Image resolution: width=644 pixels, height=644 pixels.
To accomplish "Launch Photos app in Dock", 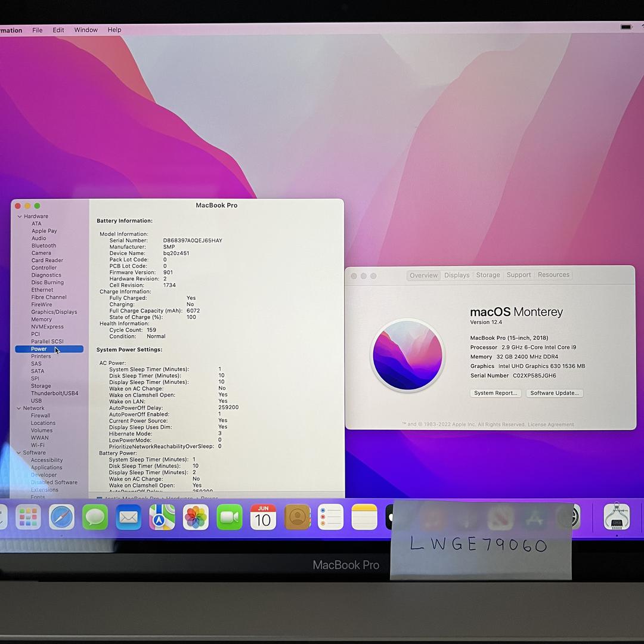I will pos(196,517).
